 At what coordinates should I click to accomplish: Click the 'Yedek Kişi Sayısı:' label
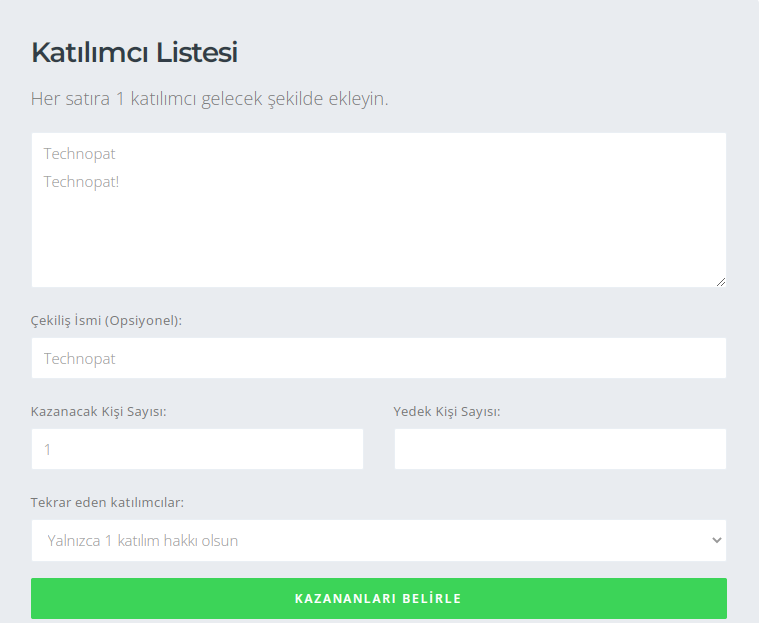click(447, 411)
